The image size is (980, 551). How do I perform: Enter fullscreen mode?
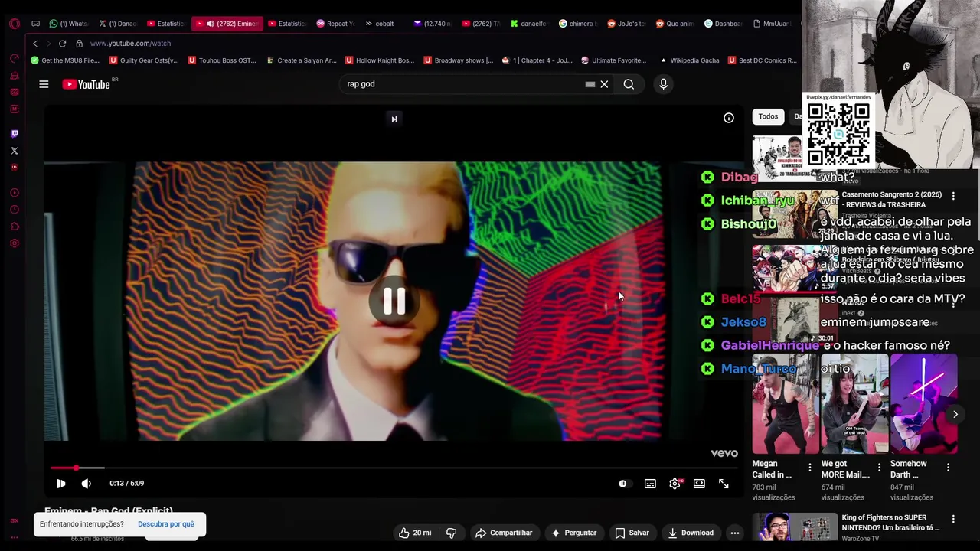724,484
